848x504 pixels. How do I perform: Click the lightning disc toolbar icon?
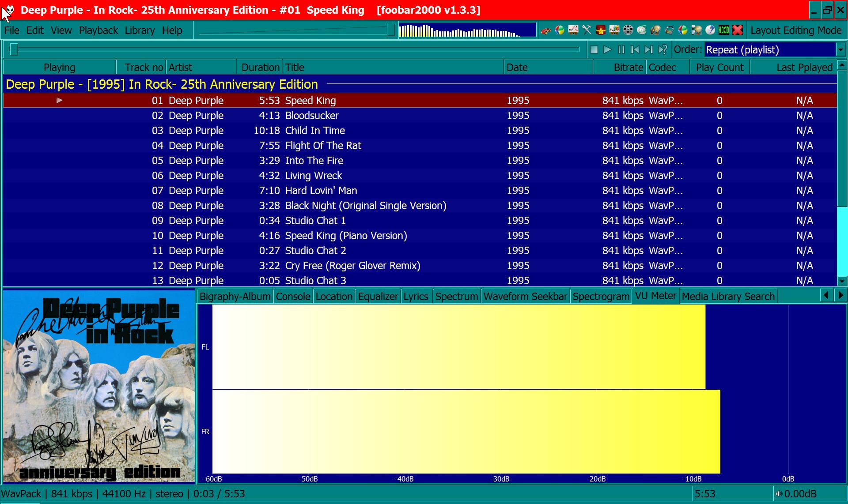710,30
